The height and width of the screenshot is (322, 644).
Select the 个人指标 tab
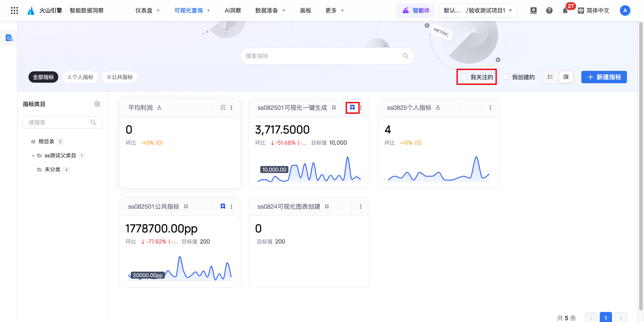(x=80, y=77)
